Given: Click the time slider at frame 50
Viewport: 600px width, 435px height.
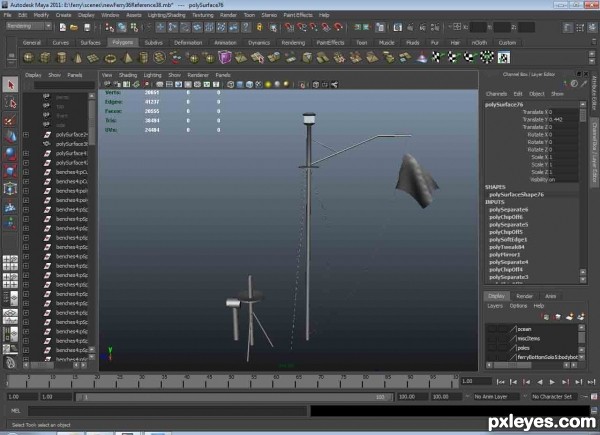Looking at the screenshot, I should (232, 382).
